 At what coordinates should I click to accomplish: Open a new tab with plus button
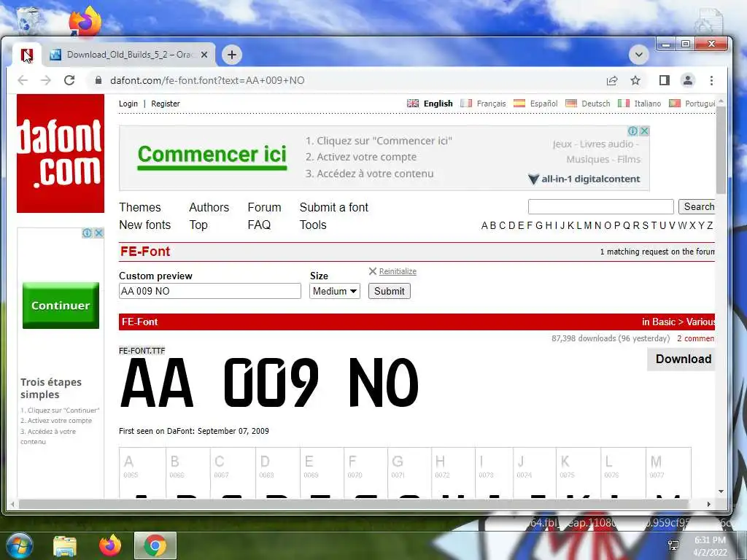click(x=231, y=55)
